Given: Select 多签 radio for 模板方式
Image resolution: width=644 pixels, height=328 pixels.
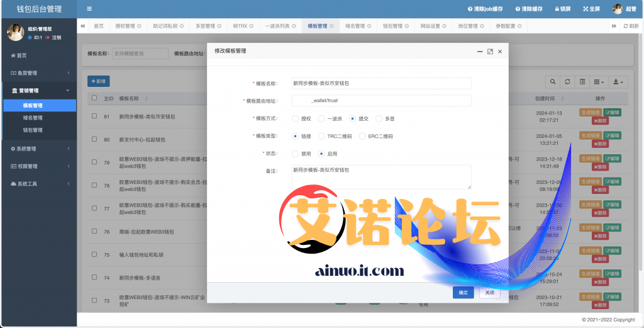Looking at the screenshot, I should click(x=379, y=118).
